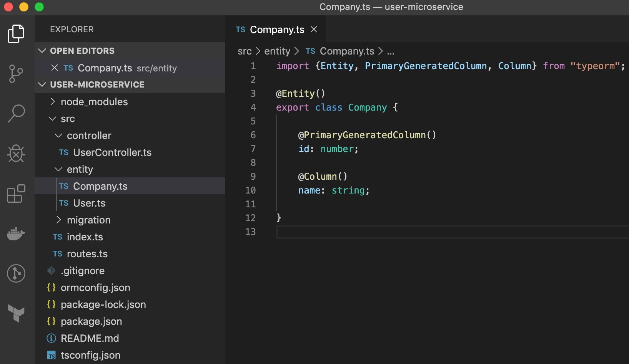
Task: Close the Company.ts tab
Action: click(x=314, y=29)
